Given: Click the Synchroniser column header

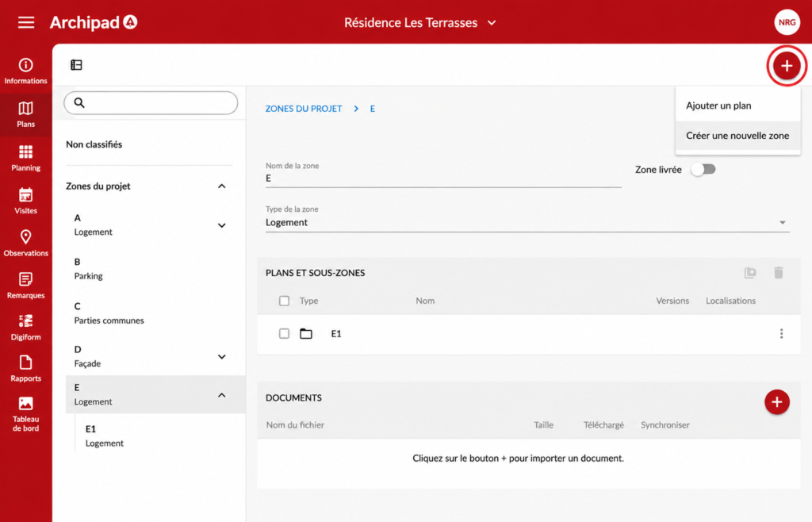Looking at the screenshot, I should coord(665,425).
